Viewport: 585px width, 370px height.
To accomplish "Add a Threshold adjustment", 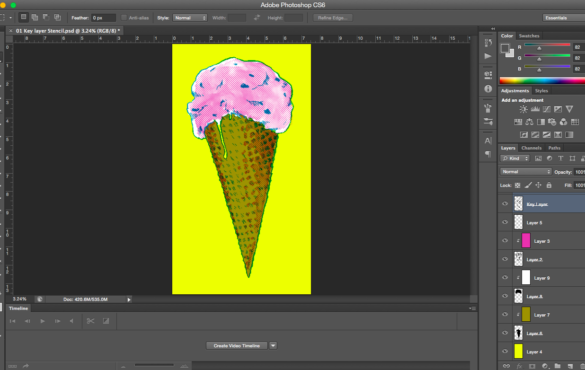I will [547, 135].
